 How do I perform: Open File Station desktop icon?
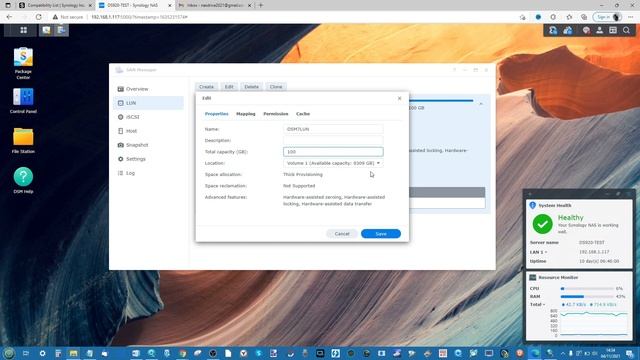point(23,140)
